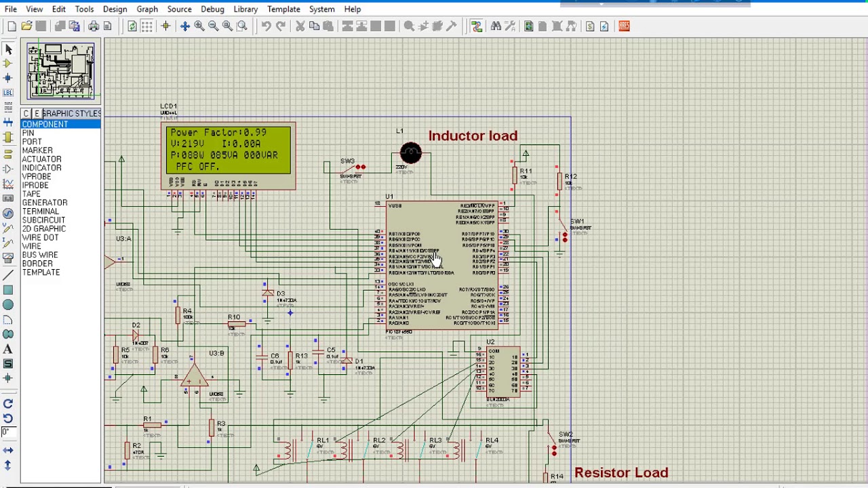Toggle the false origin marker
The image size is (868, 488).
(x=165, y=26)
